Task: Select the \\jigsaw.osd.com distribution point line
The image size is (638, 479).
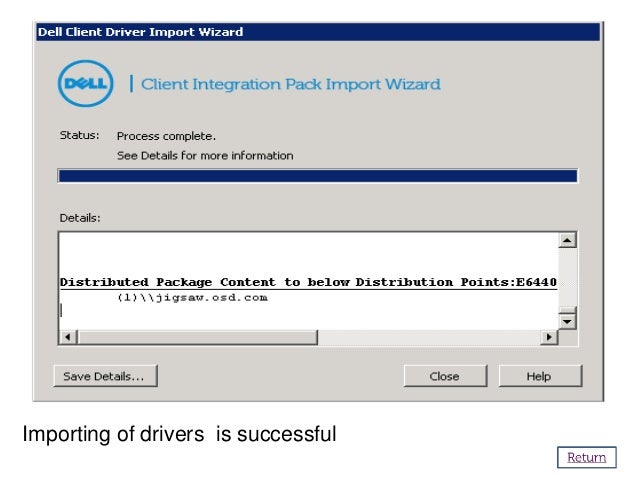Action: click(x=192, y=297)
